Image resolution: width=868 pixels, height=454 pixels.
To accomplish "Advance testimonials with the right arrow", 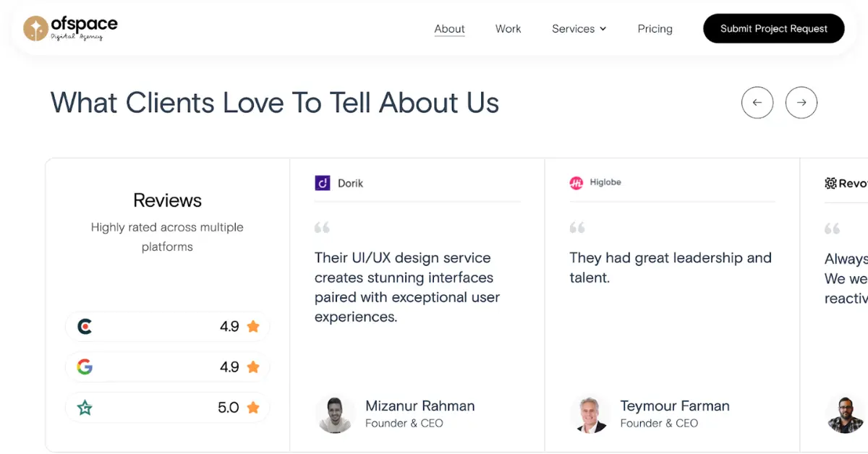I will pos(801,103).
